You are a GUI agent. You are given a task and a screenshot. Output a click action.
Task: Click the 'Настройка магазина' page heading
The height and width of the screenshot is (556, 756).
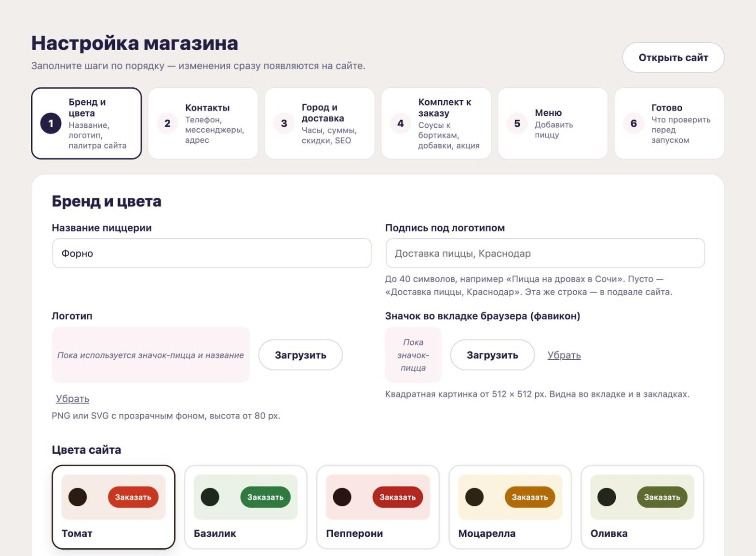(x=135, y=43)
